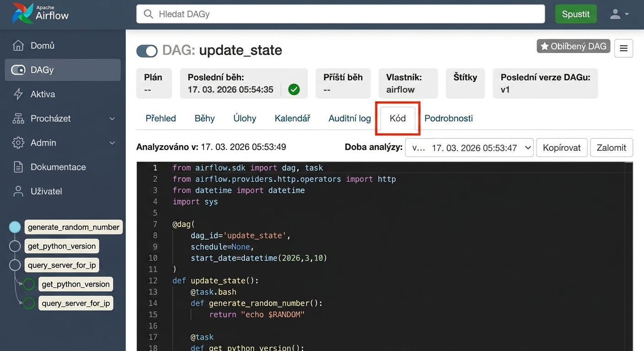Click the green circle beside nested query_server_for_ip

coord(29,303)
